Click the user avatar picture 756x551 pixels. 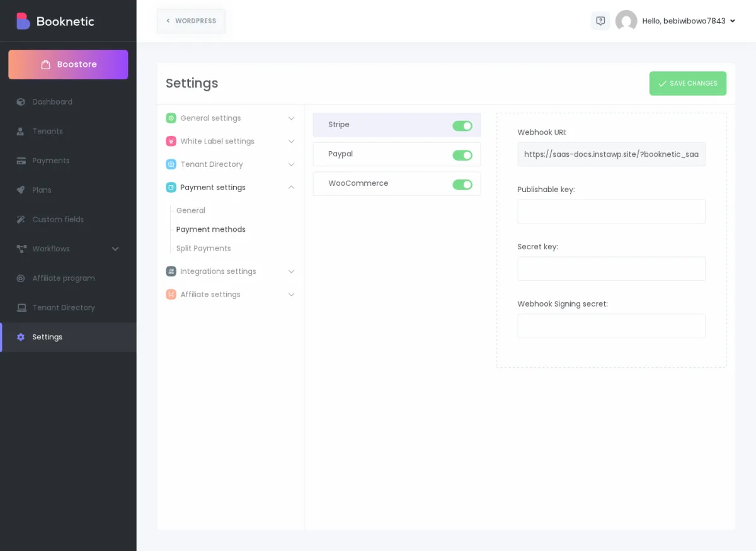point(626,21)
